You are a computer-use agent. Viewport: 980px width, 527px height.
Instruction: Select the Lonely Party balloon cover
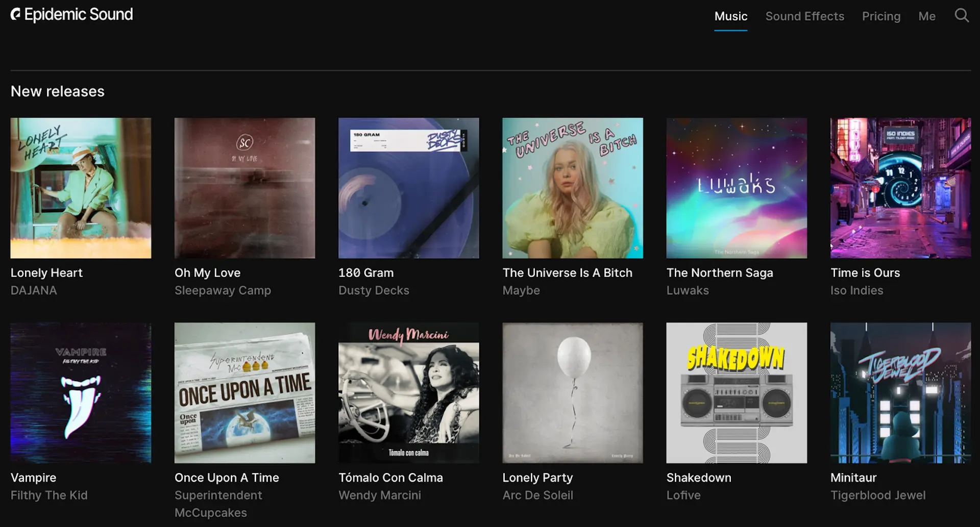(x=573, y=393)
